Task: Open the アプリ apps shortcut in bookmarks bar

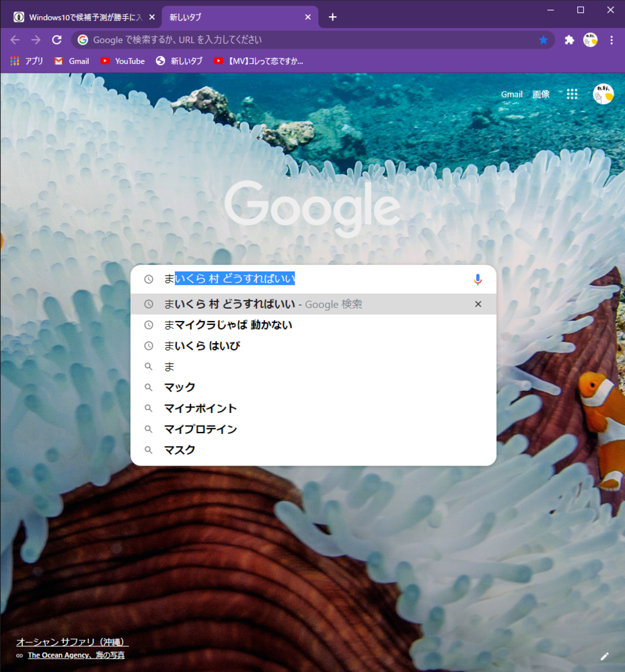Action: pyautogui.click(x=27, y=61)
